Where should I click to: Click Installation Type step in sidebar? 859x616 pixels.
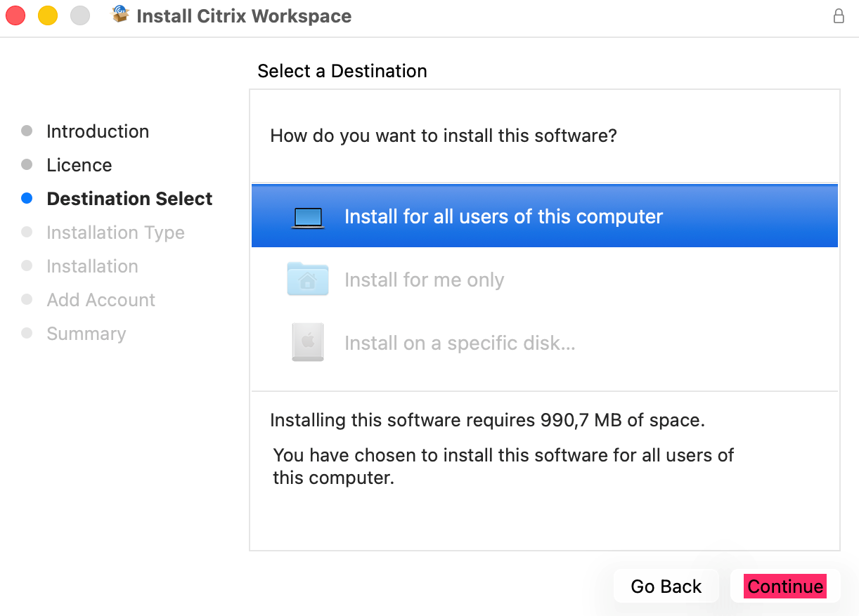point(115,232)
